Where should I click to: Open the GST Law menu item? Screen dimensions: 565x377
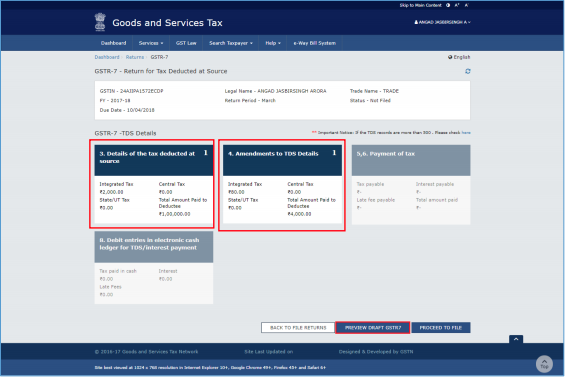[x=186, y=43]
